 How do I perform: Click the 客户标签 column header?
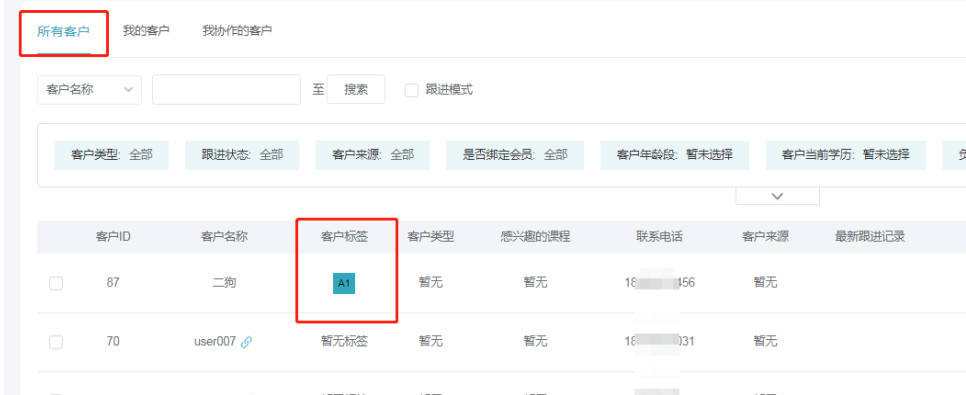click(x=344, y=237)
